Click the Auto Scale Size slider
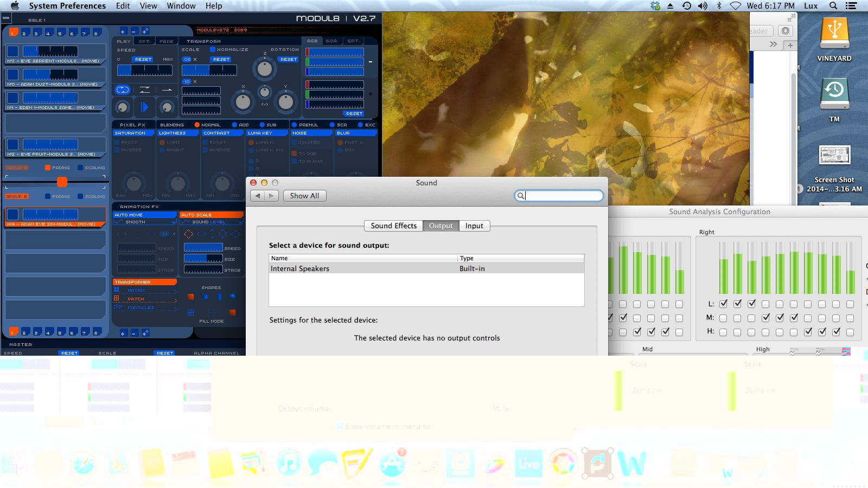 point(203,259)
